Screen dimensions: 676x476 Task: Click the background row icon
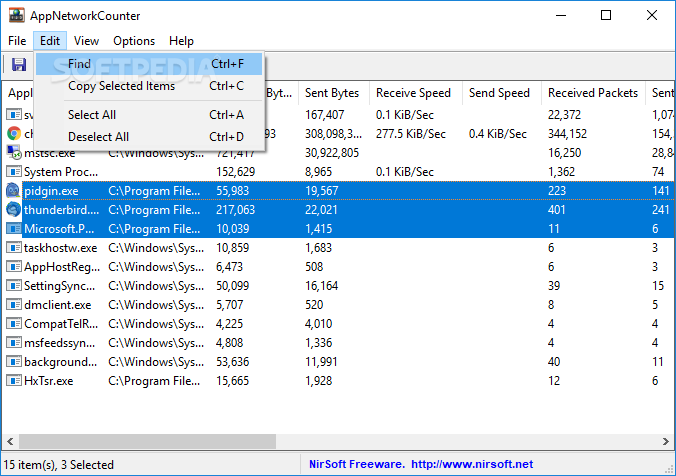(x=14, y=361)
